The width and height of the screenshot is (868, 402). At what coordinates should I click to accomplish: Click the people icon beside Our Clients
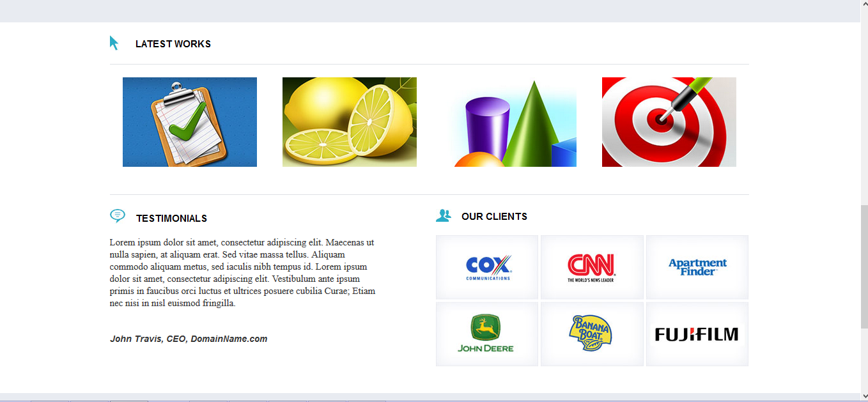tap(444, 215)
